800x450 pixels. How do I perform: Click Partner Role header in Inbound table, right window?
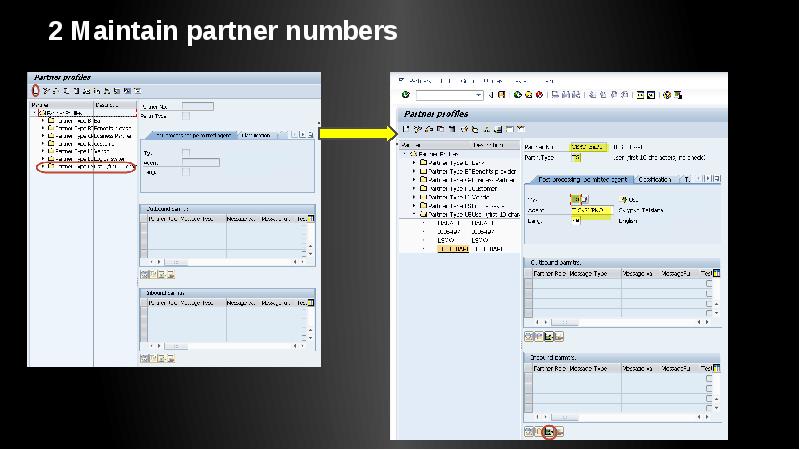pos(549,368)
